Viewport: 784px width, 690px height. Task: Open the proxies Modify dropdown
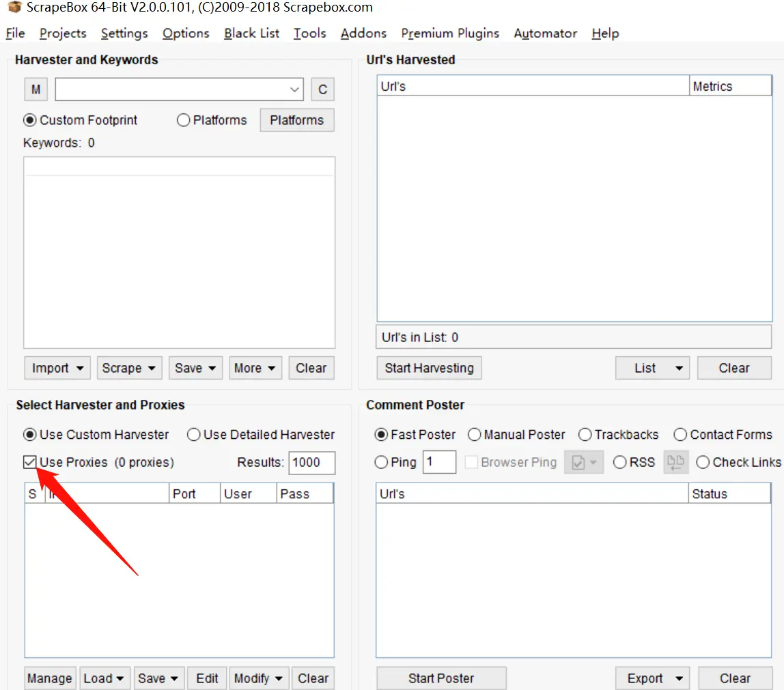click(259, 678)
